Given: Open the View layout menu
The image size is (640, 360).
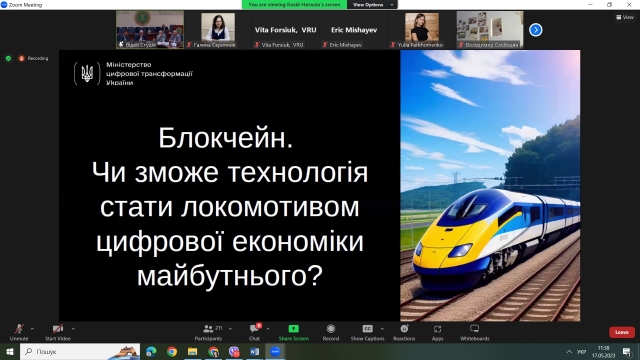Looking at the screenshot, I should point(625,17).
